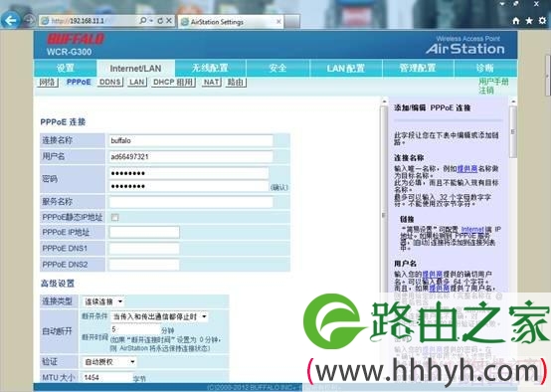This screenshot has width=551, height=392.
Task: Click the browser back arrow button
Action: 11,21
